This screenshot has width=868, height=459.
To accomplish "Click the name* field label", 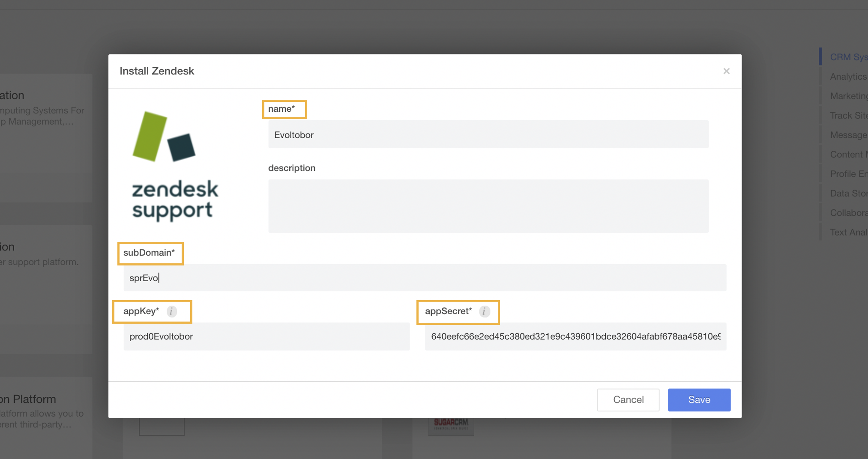I will click(281, 109).
